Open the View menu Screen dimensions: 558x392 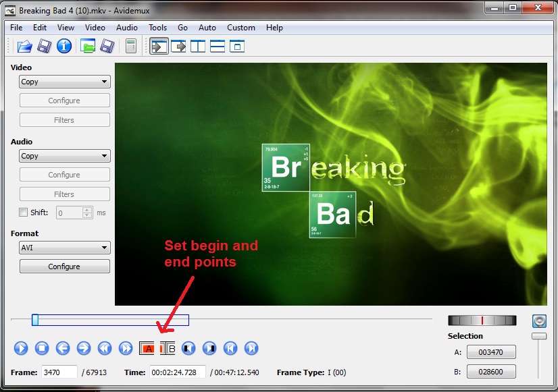(66, 28)
